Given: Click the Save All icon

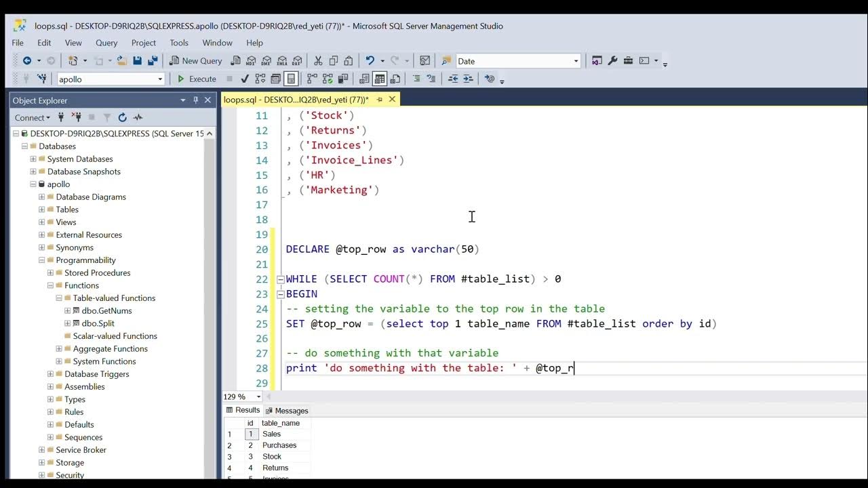Looking at the screenshot, I should click(153, 61).
